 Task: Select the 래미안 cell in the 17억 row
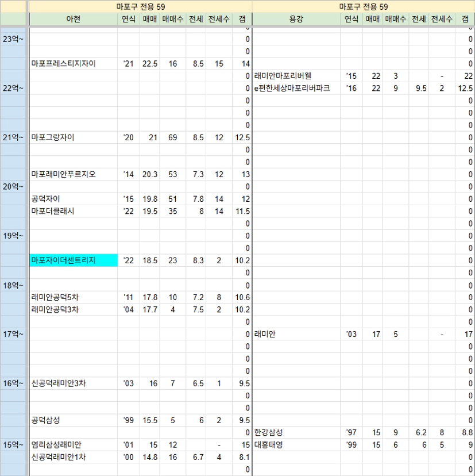(x=296, y=334)
